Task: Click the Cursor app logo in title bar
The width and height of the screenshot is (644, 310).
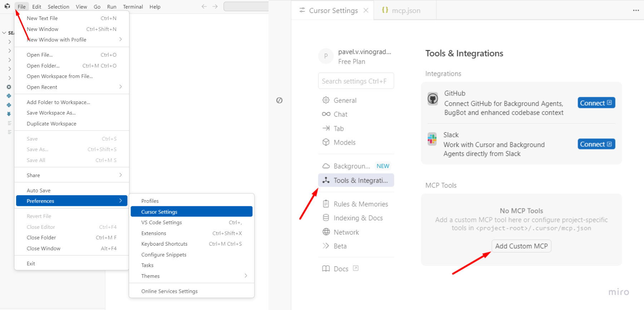Action: [7, 6]
